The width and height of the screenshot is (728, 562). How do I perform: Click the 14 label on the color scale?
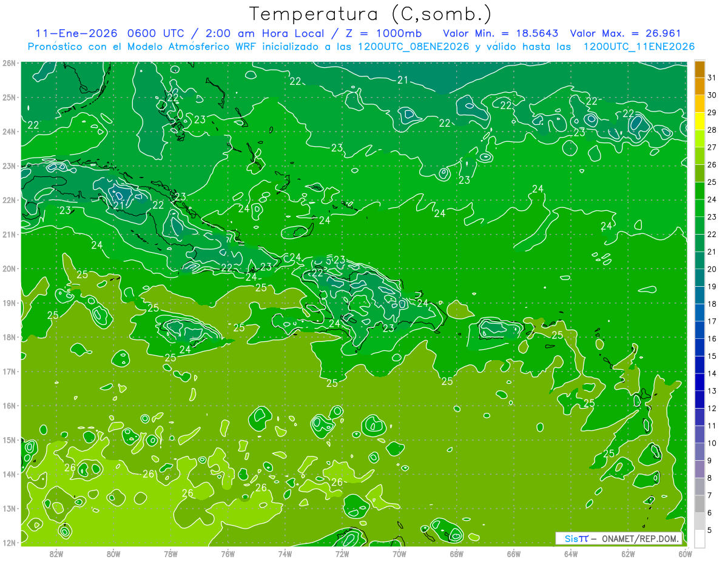point(712,373)
